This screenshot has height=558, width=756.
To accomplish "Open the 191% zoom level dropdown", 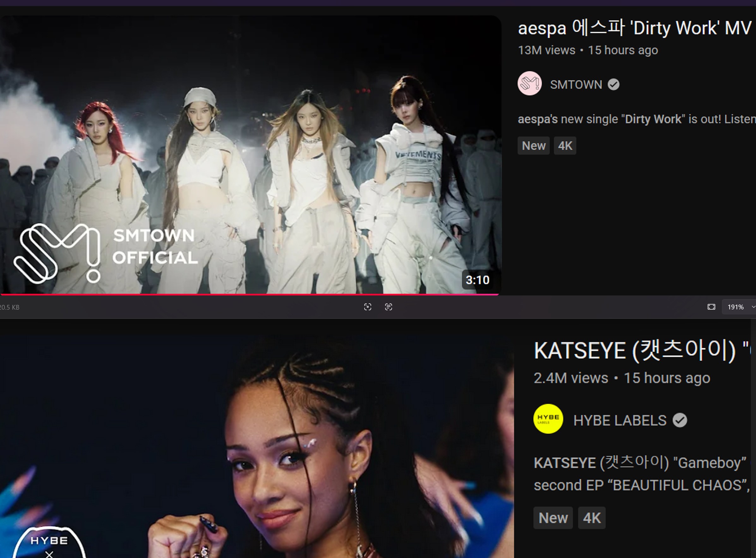I will click(739, 307).
